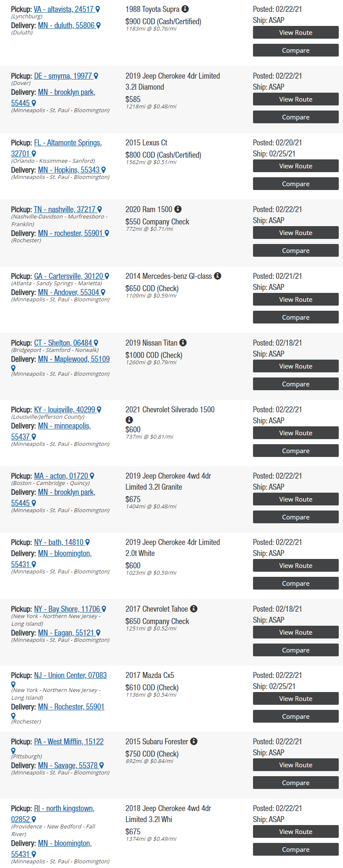
Task: View Route for the 1988 Toyota Supra
Action: point(296,33)
